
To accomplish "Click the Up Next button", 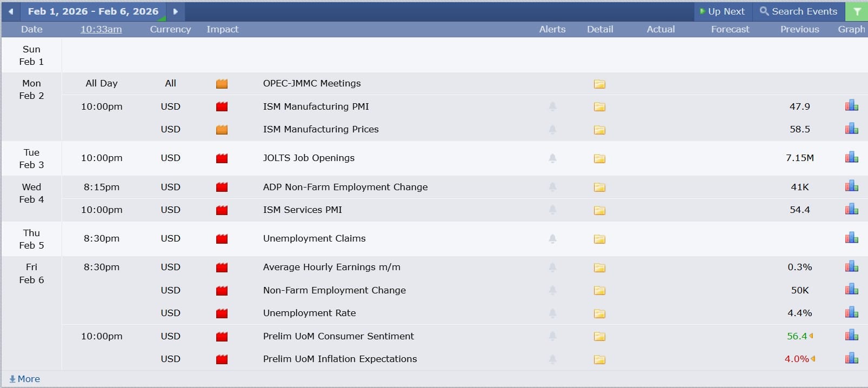I will pyautogui.click(x=722, y=11).
